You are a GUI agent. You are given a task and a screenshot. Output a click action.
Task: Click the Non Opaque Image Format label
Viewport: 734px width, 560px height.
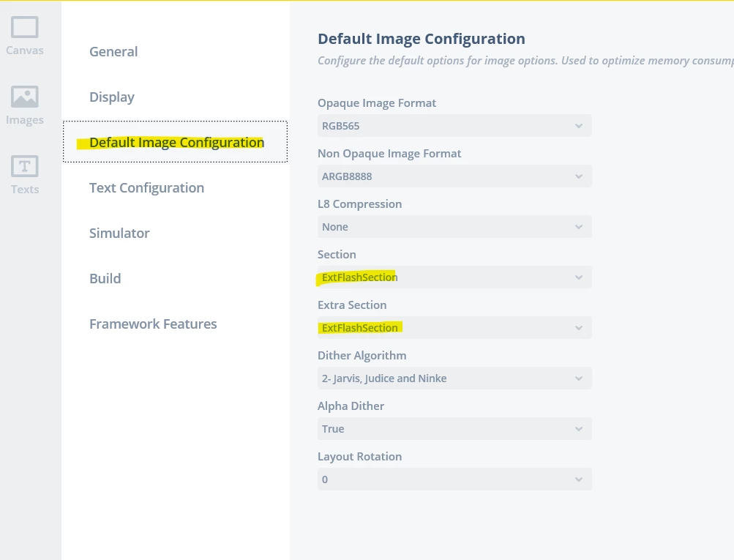pos(389,154)
